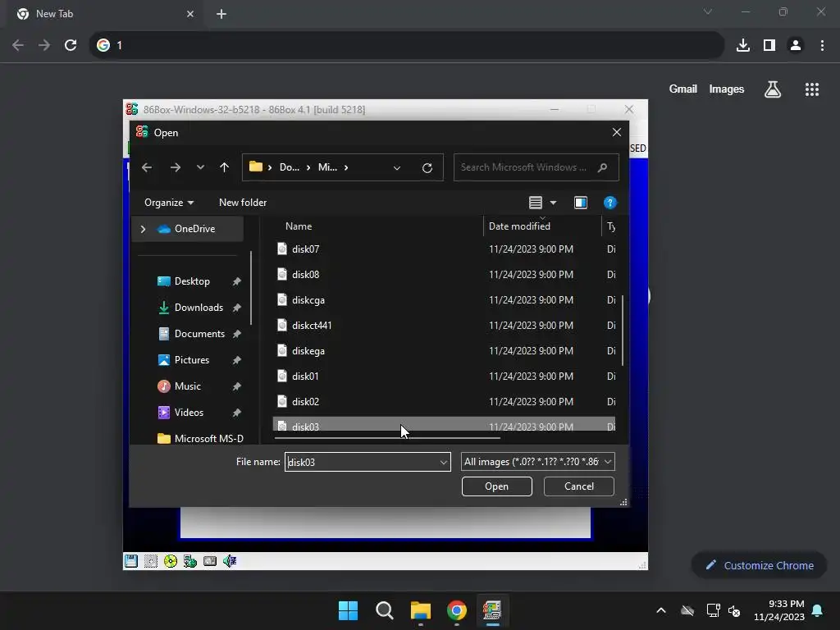Select the disk08 file
The image size is (840, 630).
pyautogui.click(x=444, y=274)
